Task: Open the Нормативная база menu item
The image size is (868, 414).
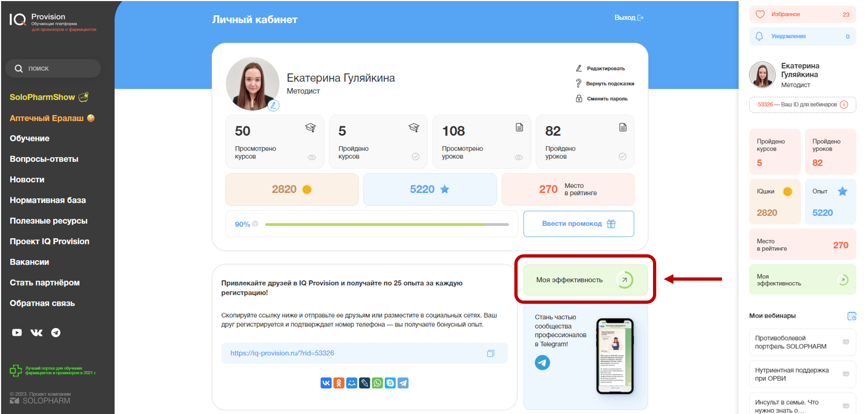Action: coord(48,200)
